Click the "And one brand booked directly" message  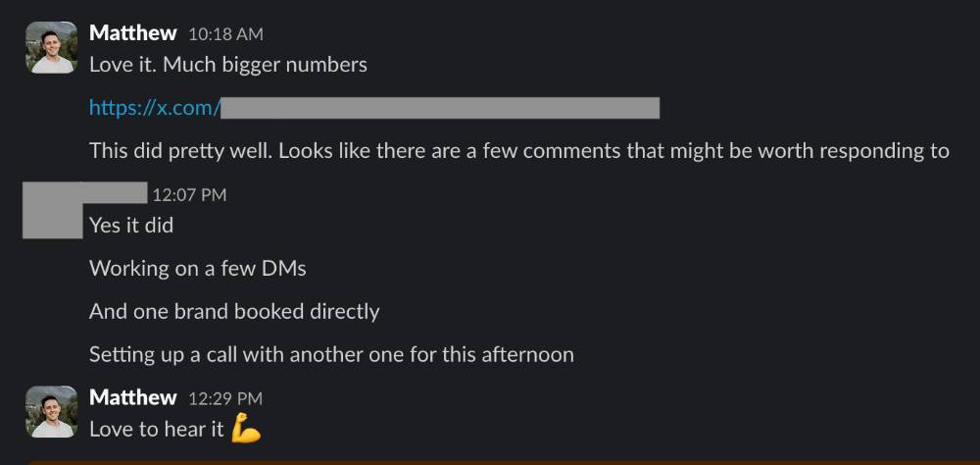coord(233,311)
